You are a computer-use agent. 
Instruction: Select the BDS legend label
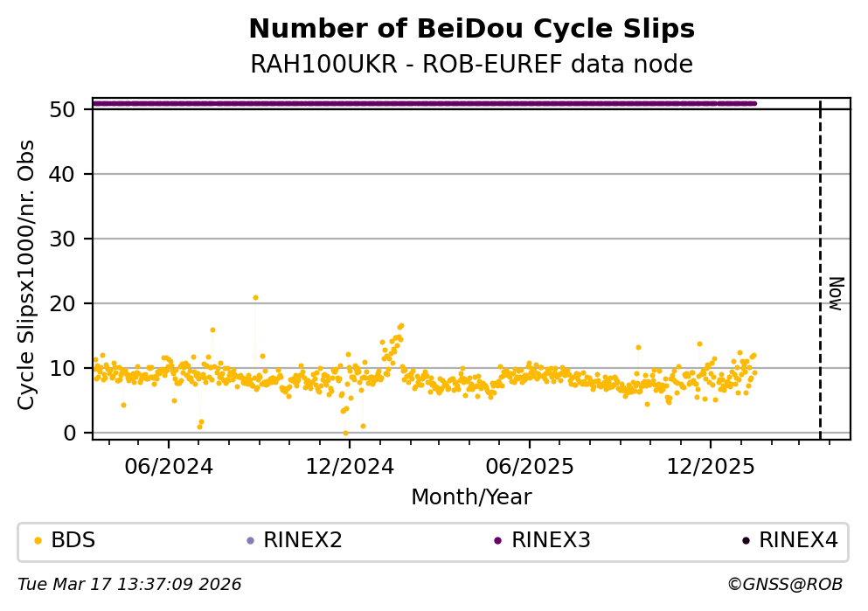(x=73, y=540)
